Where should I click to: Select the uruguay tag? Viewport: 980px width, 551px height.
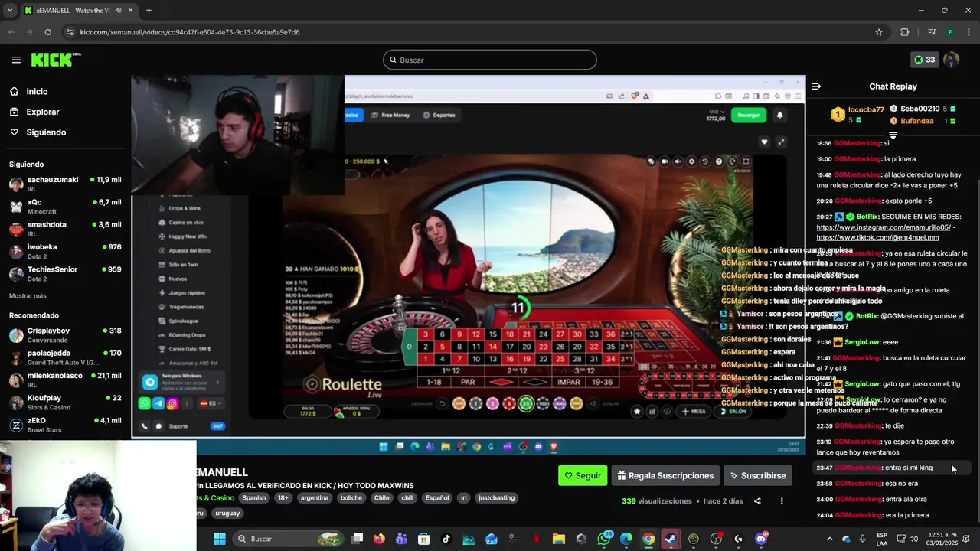(227, 513)
